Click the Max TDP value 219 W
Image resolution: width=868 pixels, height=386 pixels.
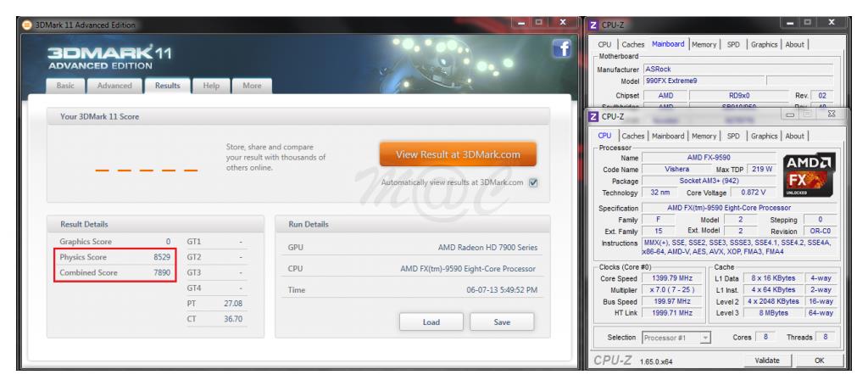762,170
